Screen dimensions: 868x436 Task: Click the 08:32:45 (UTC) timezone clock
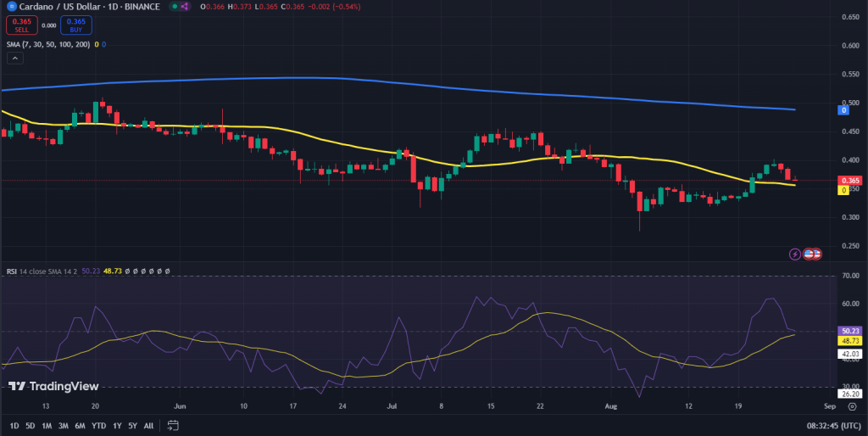tap(834, 426)
